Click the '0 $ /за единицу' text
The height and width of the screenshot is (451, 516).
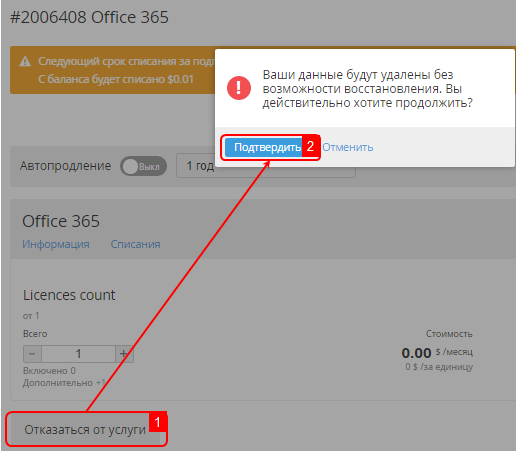439,367
